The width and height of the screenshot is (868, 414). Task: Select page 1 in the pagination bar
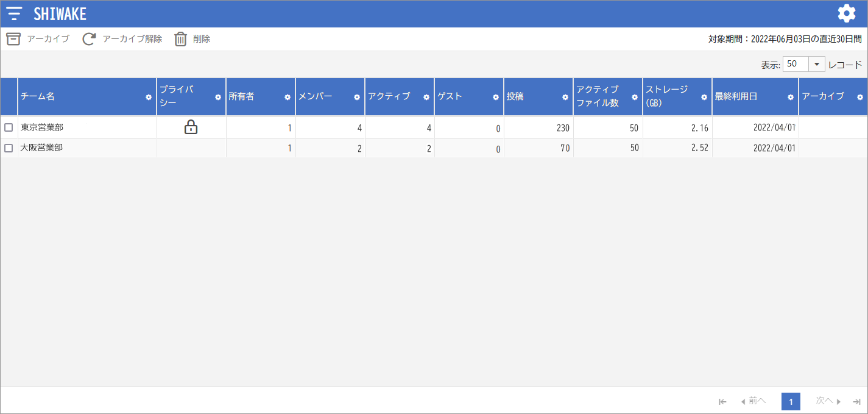click(791, 401)
